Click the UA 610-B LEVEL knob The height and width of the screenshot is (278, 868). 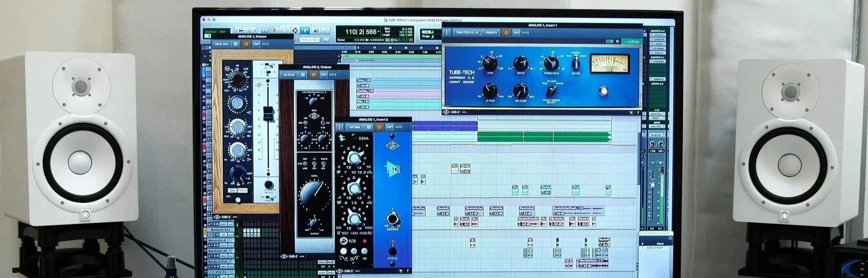pos(313,194)
